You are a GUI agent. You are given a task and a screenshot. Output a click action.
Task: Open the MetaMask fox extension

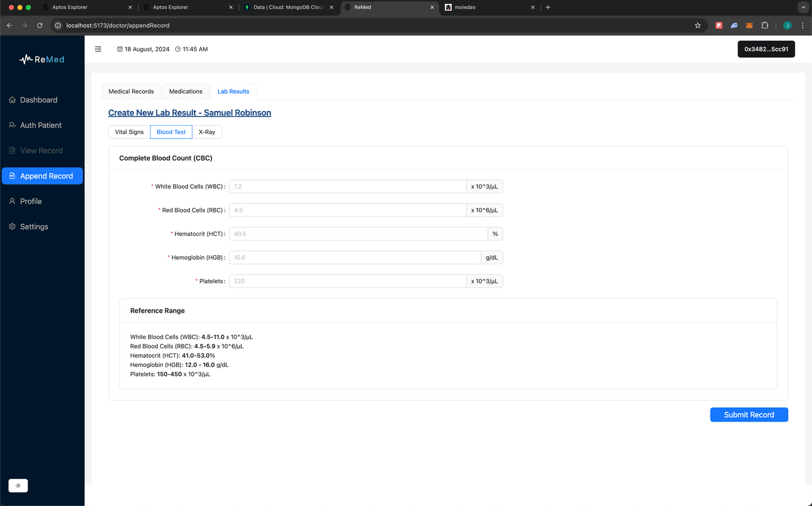click(x=749, y=25)
